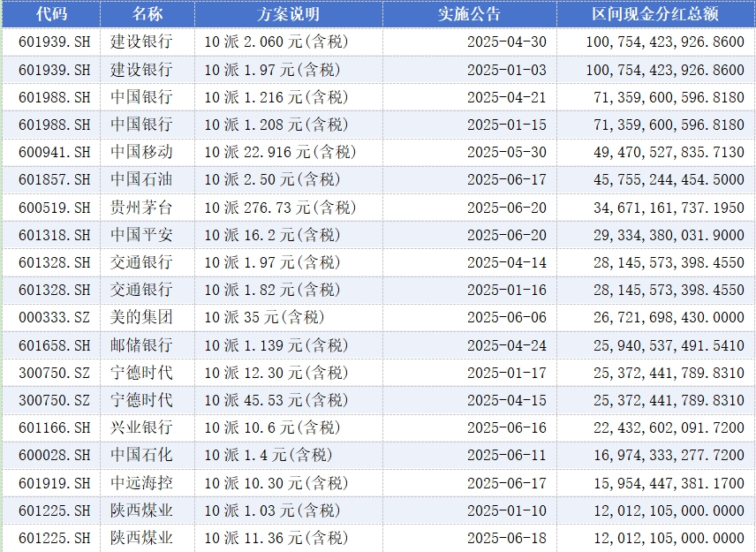Select cell 10派22.916元(含税)
The width and height of the screenshot is (756, 552).
pos(288,152)
